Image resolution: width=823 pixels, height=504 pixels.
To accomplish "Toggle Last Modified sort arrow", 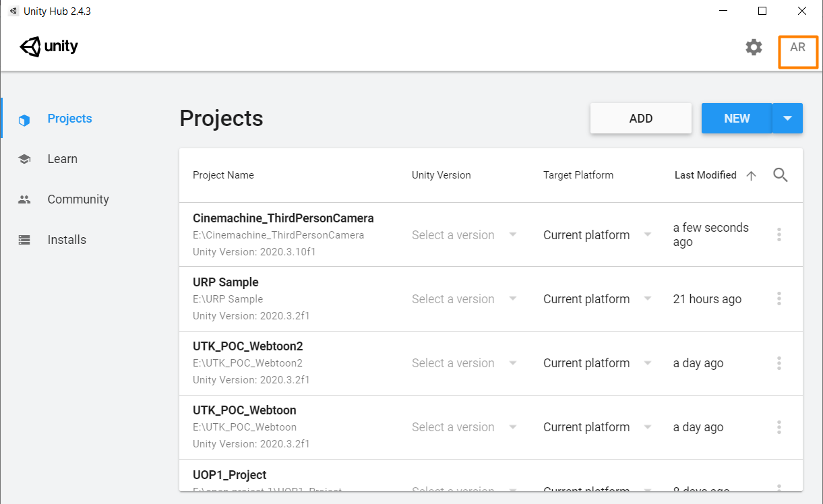I will click(x=751, y=175).
